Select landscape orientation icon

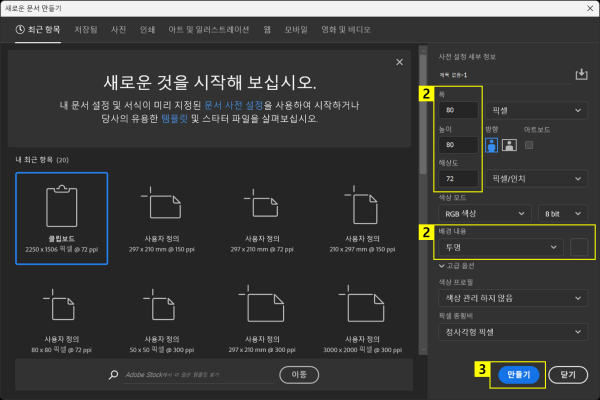509,145
